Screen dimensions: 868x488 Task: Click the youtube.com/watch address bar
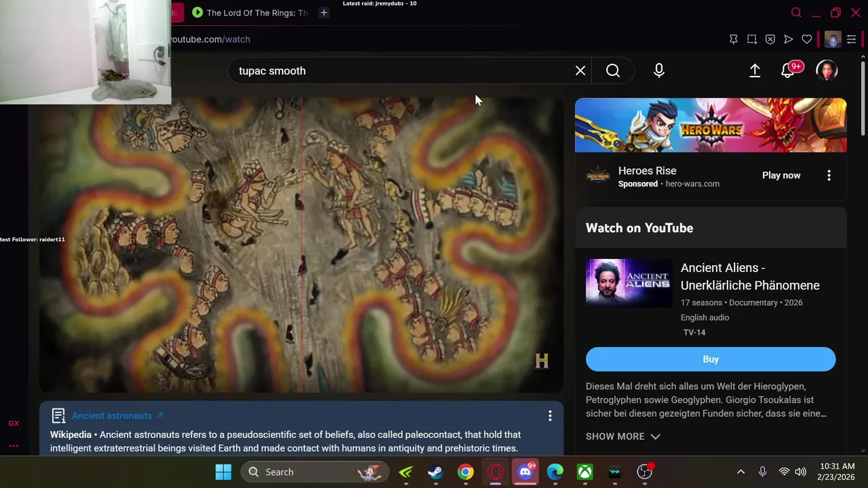pyautogui.click(x=210, y=39)
